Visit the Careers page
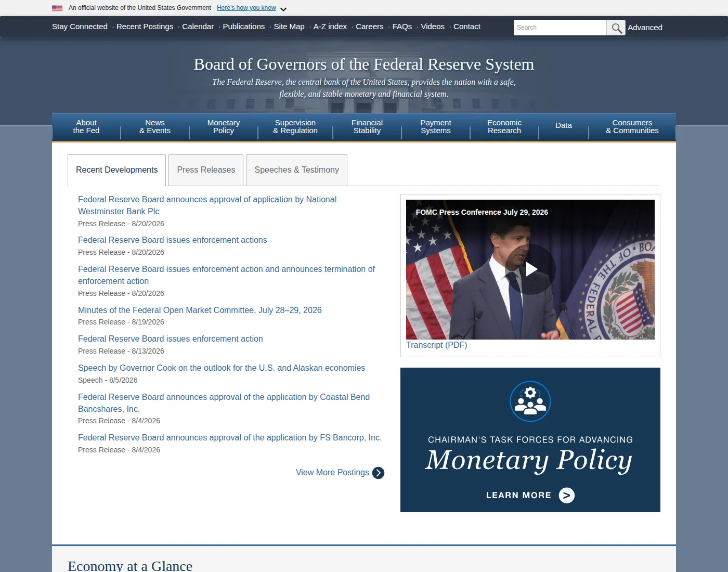 pos(370,27)
